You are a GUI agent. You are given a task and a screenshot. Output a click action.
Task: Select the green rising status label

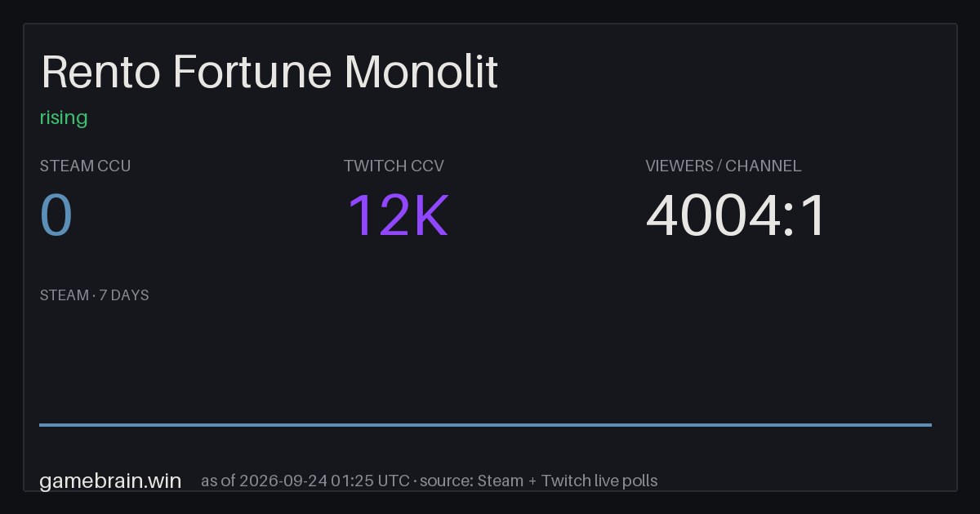click(x=64, y=118)
